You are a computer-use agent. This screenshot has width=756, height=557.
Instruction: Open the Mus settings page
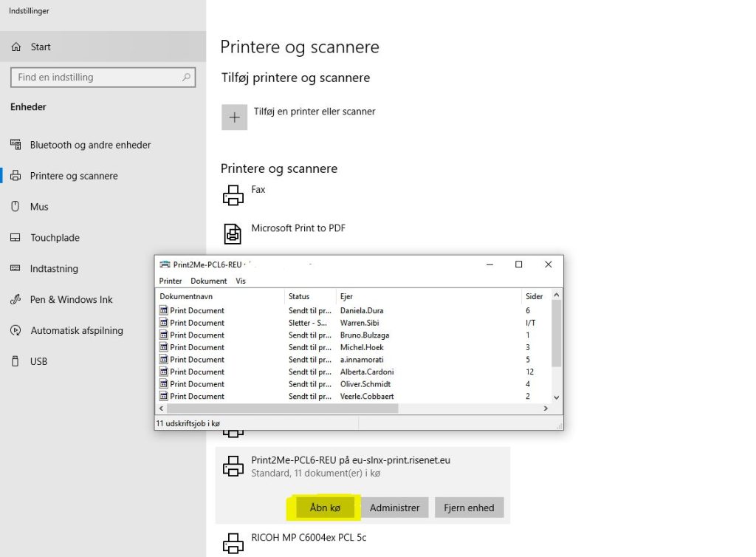(39, 208)
